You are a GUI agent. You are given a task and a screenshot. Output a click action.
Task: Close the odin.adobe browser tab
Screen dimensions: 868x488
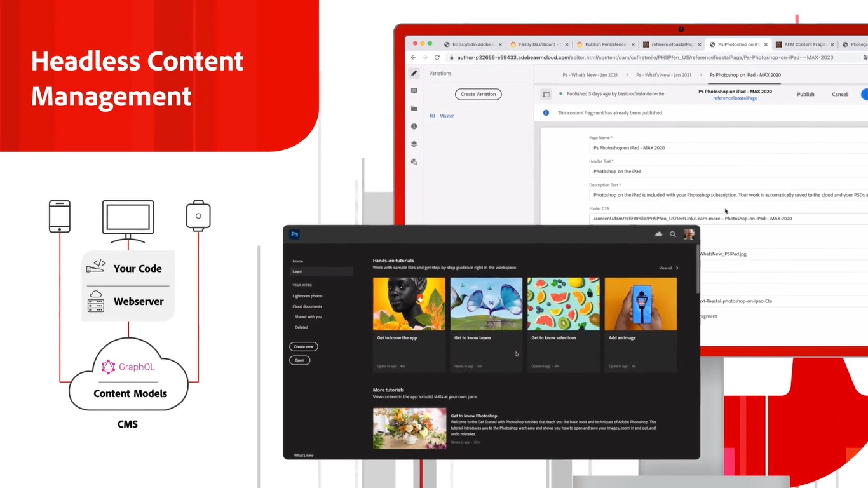point(500,44)
